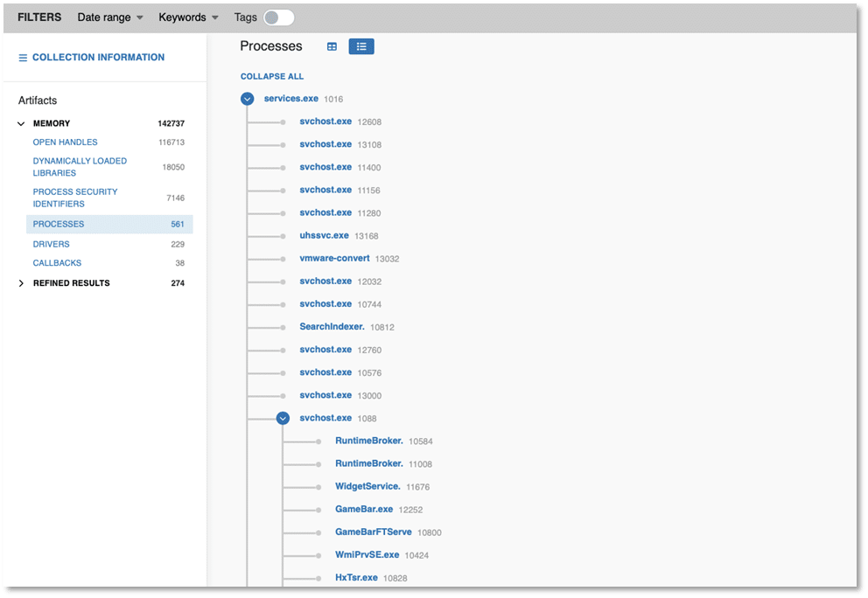
Task: Open services.exe 1016 process
Action: pos(291,99)
